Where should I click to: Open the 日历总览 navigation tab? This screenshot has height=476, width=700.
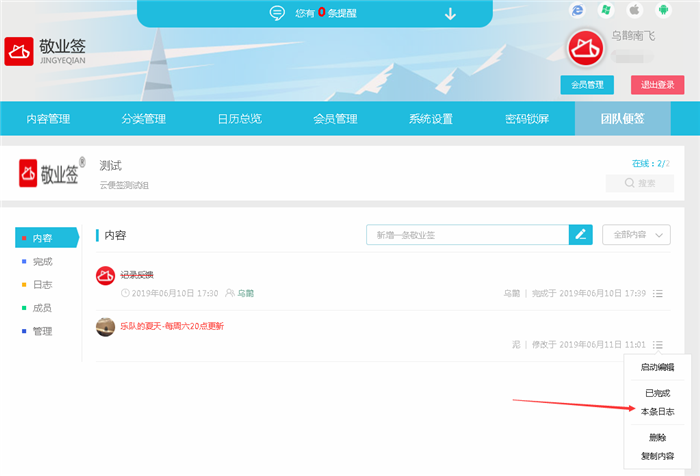(x=240, y=119)
